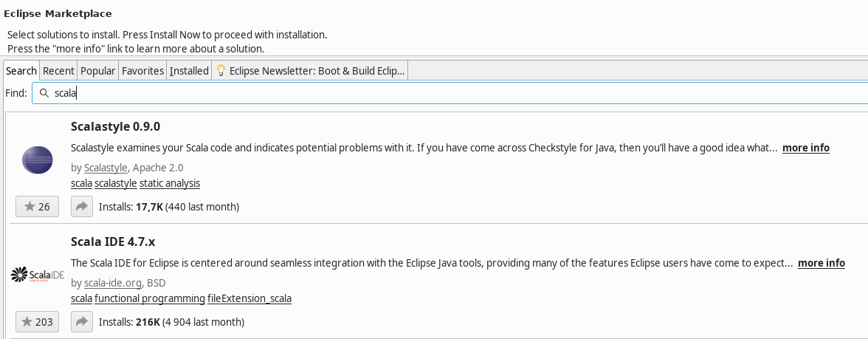Click the lightbulb icon on Newsletter tab

[220, 71]
